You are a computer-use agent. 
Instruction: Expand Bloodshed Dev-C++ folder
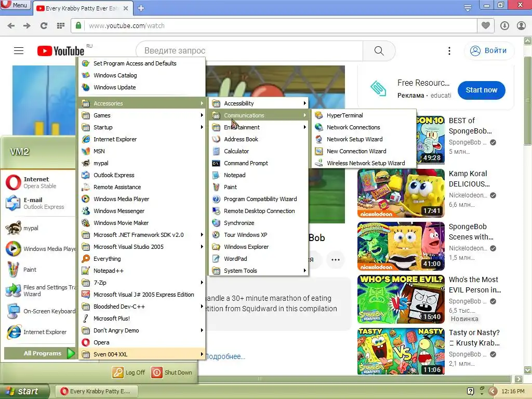pos(142,307)
